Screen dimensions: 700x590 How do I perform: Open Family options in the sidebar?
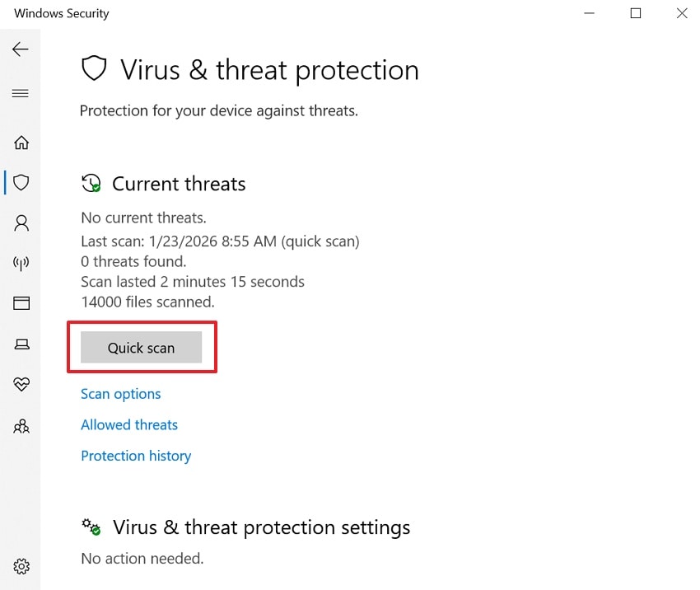coord(21,426)
